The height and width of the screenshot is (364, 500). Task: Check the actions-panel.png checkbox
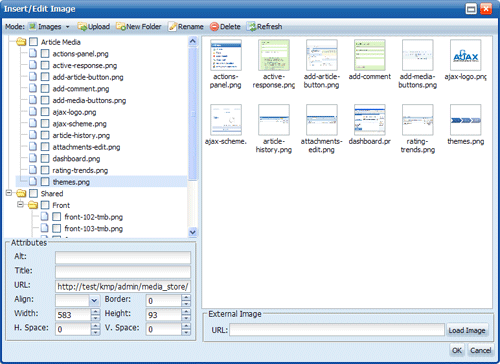(45, 54)
